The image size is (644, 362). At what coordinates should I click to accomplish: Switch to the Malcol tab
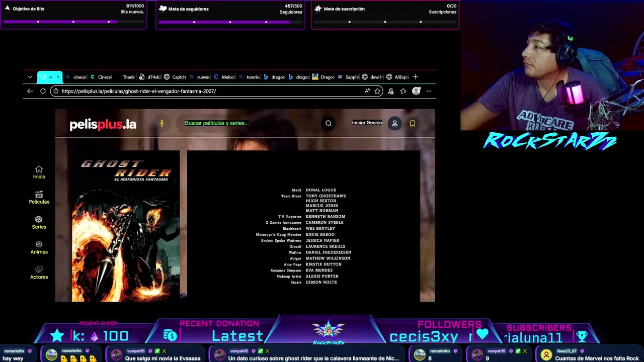point(224,77)
